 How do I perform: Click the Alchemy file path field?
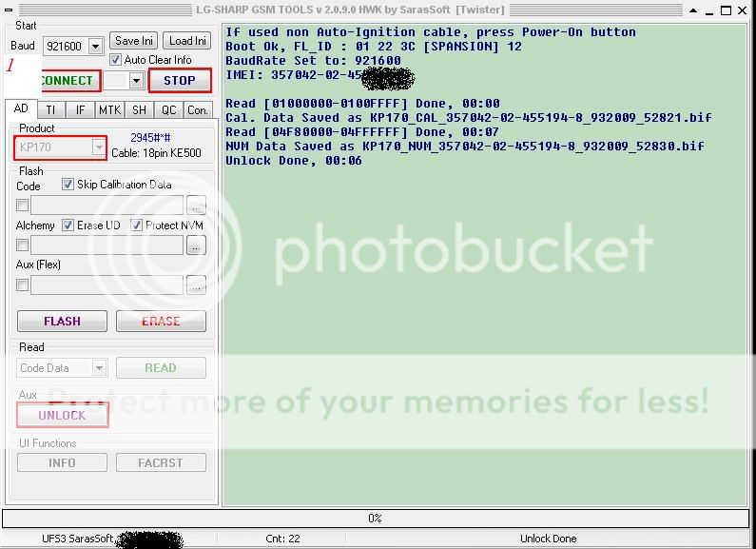[x=107, y=245]
